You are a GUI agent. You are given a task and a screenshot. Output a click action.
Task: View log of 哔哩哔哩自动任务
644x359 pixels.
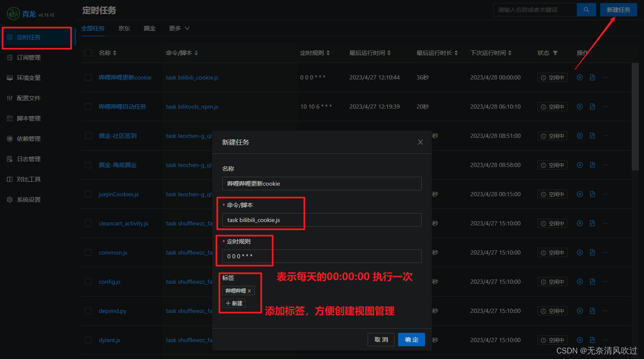[x=592, y=107]
